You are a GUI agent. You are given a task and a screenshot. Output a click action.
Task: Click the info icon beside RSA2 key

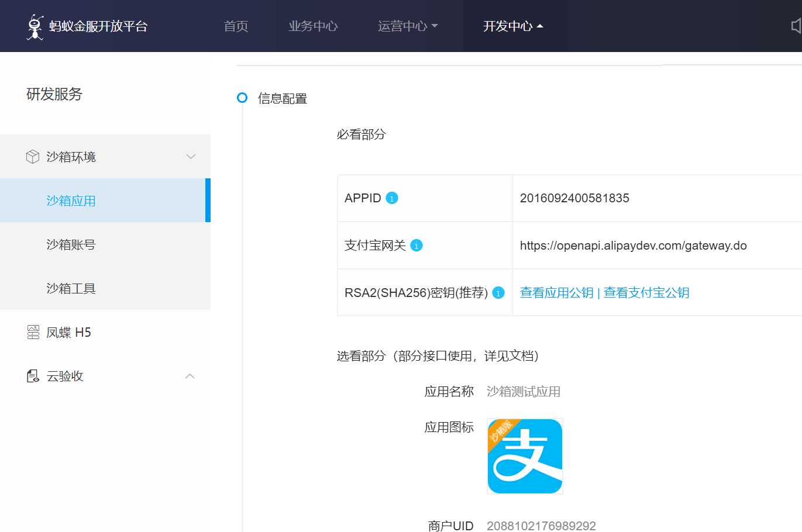click(498, 293)
